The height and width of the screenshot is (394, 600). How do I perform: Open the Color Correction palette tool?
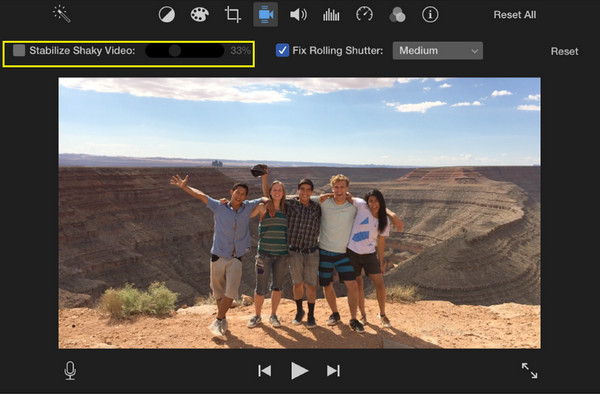click(199, 15)
